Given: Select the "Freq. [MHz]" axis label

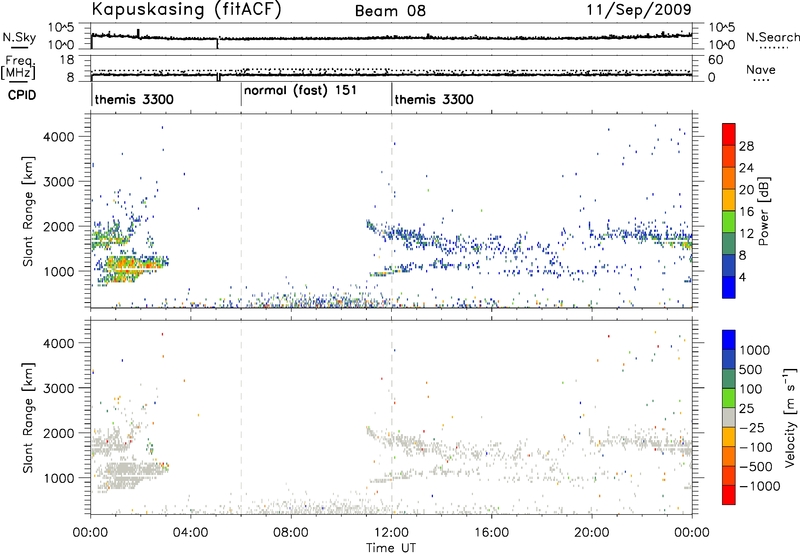Looking at the screenshot, I should (x=18, y=68).
